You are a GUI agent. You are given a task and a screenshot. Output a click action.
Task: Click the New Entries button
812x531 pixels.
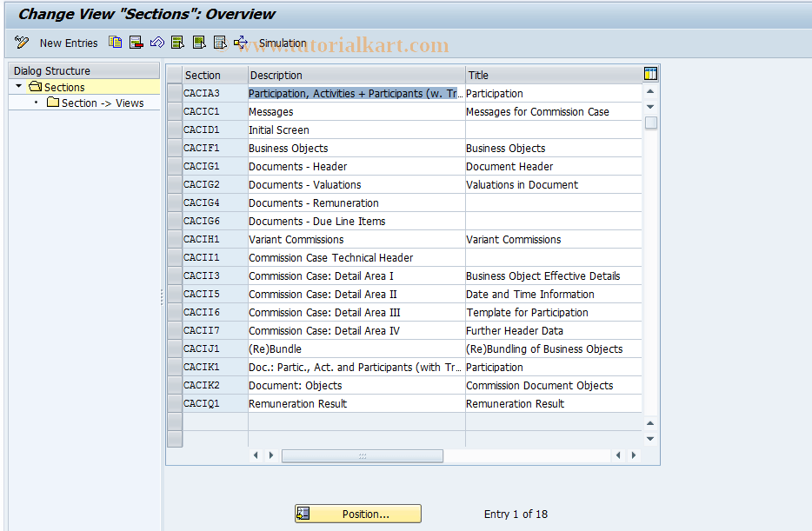(69, 43)
